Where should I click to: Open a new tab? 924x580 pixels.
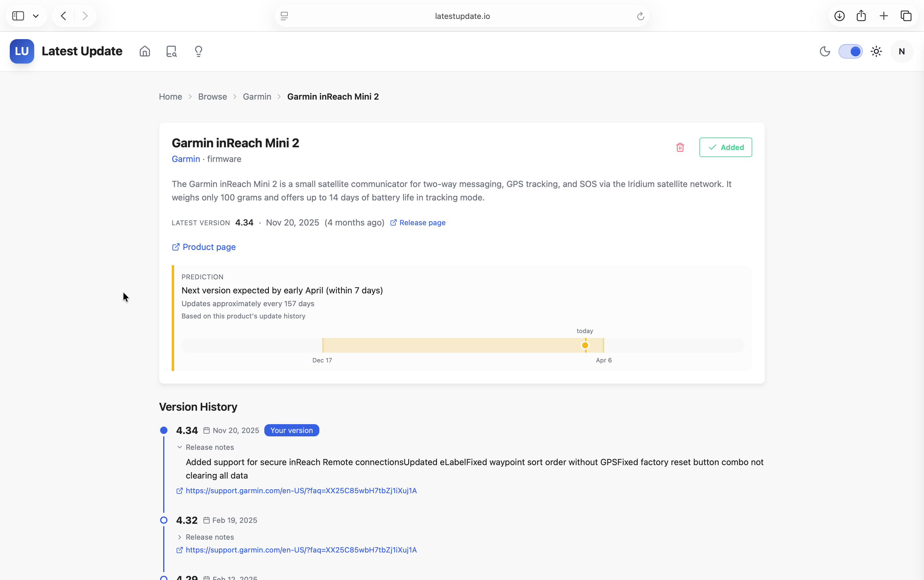click(884, 16)
